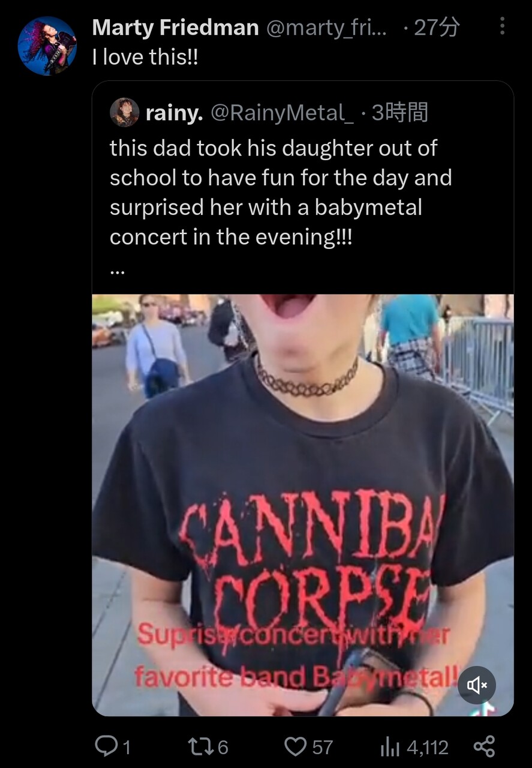The height and width of the screenshot is (768, 532).
Task: Open Marty Friedman's profile avatar
Action: pyautogui.click(x=47, y=46)
